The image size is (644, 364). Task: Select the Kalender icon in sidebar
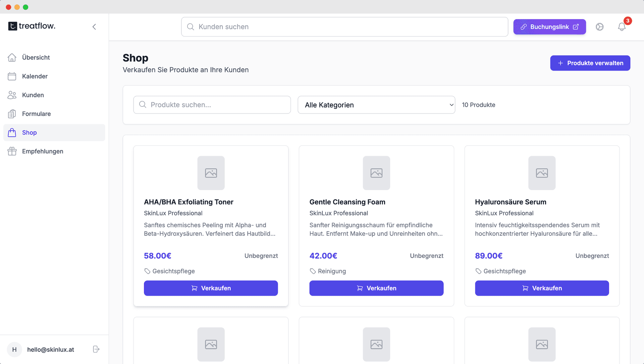tap(12, 76)
